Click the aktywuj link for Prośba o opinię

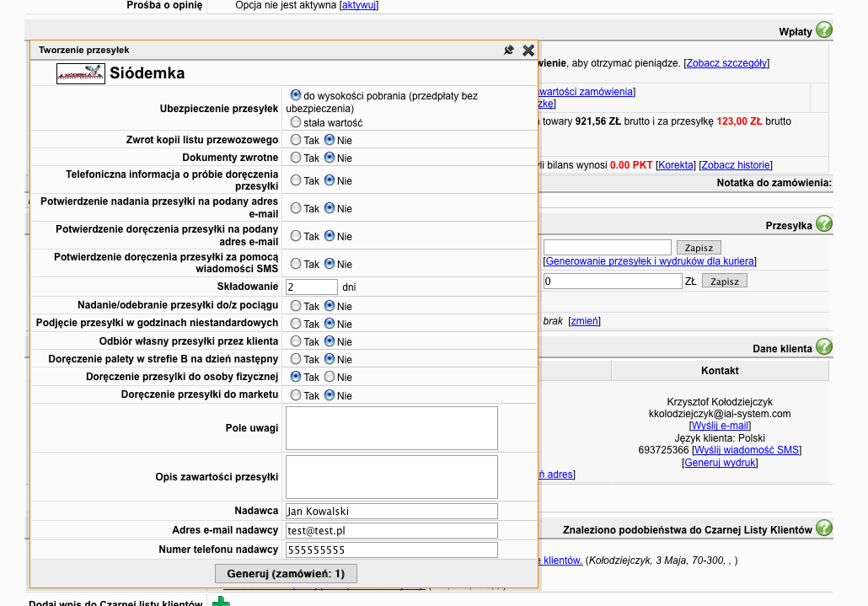[x=359, y=5]
